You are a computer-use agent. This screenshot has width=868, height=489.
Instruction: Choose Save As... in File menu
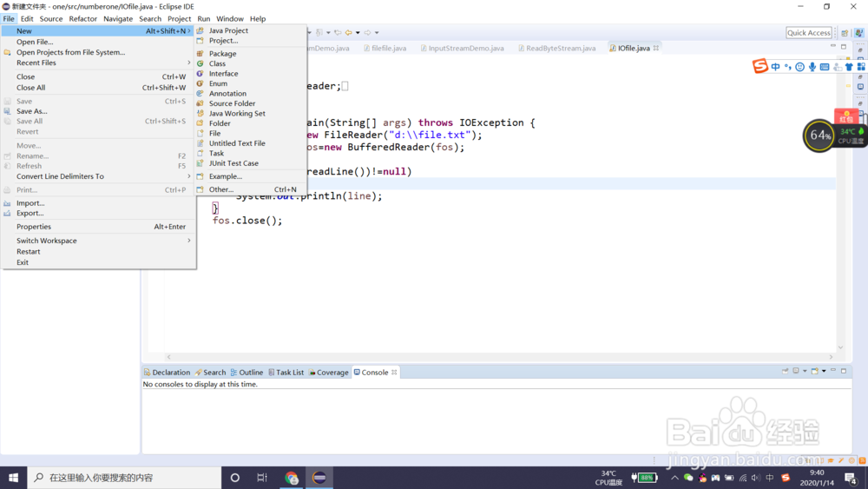point(99,111)
